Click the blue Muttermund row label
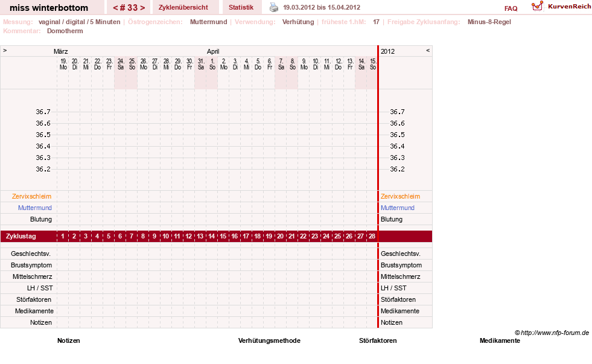The height and width of the screenshot is (364, 592). pos(35,208)
